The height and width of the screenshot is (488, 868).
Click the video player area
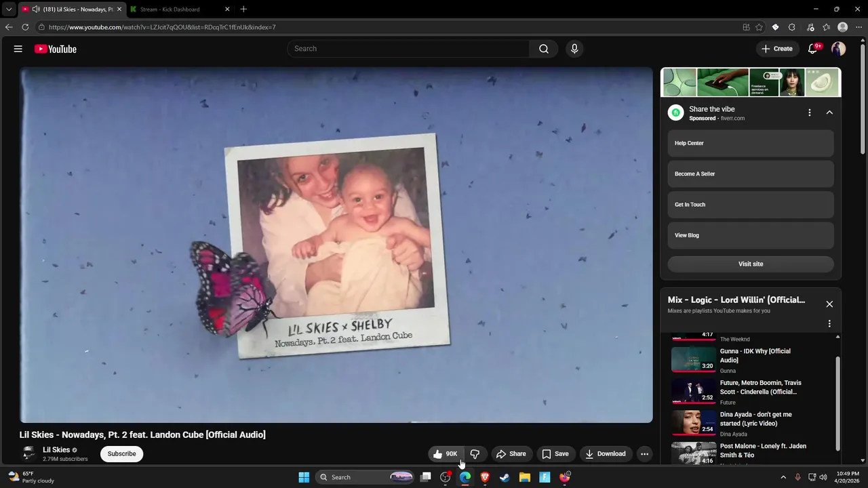pos(336,245)
